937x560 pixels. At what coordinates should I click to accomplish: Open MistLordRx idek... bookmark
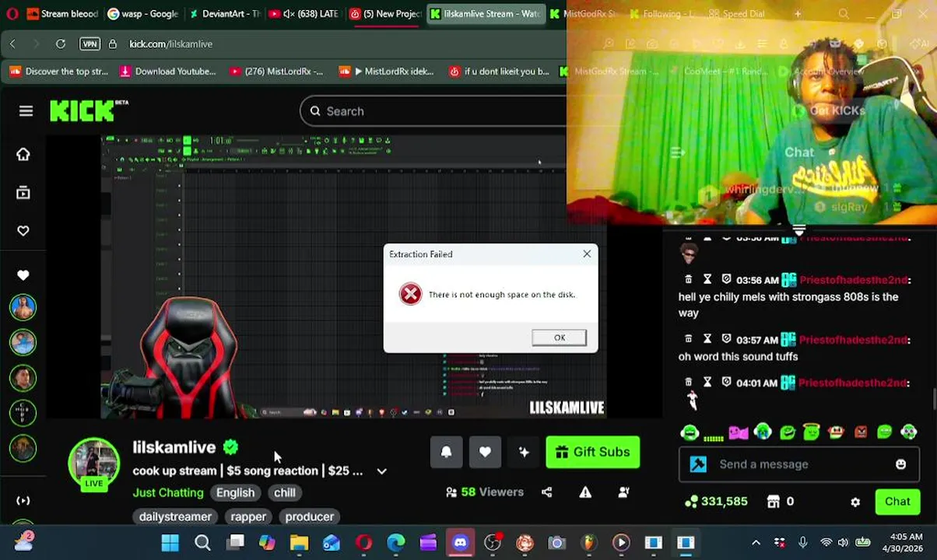[x=387, y=72]
